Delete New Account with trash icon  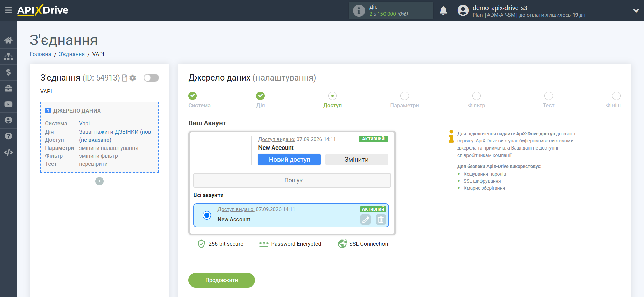click(x=381, y=220)
